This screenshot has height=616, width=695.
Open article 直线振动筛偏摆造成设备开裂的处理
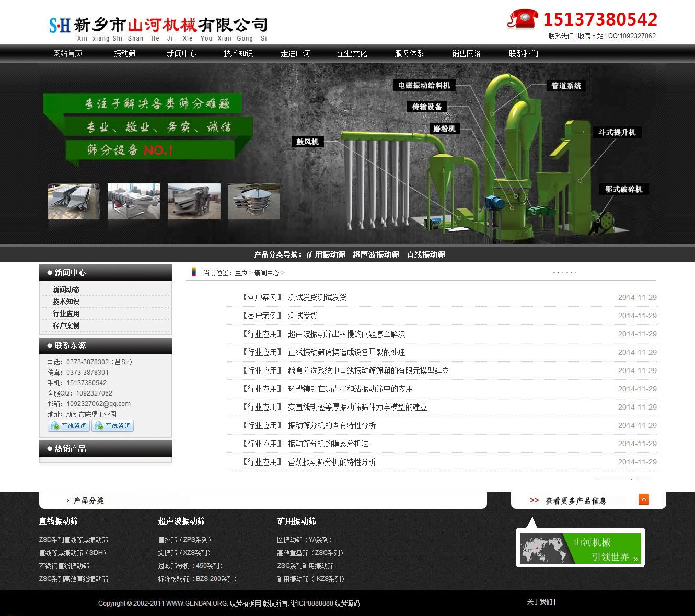(346, 352)
